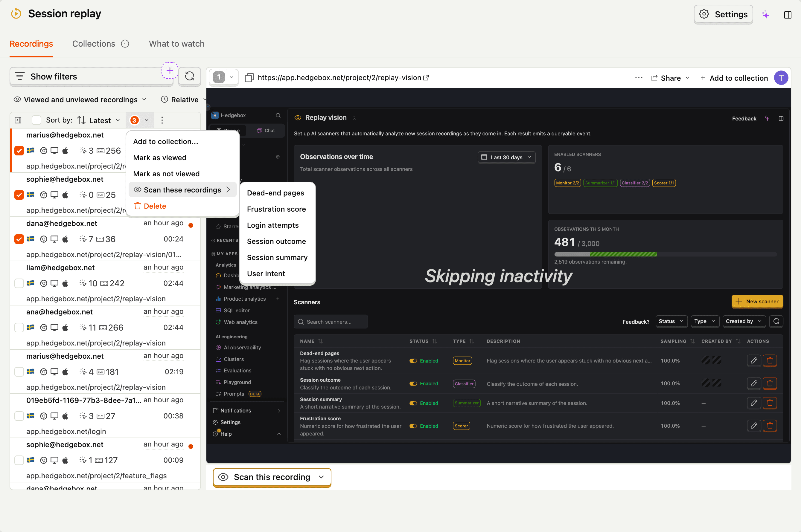This screenshot has height=532, width=801.
Task: Click the Collections info icon
Action: pyautogui.click(x=125, y=44)
